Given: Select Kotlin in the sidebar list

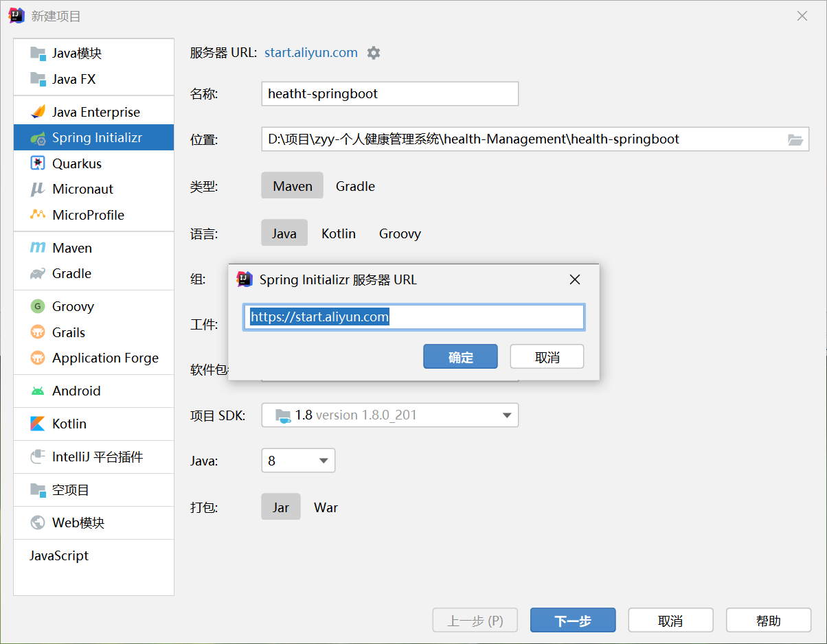Looking at the screenshot, I should (x=93, y=424).
